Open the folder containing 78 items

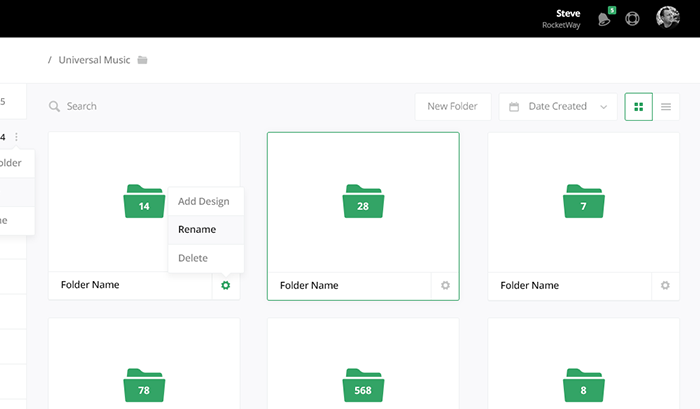pos(144,385)
